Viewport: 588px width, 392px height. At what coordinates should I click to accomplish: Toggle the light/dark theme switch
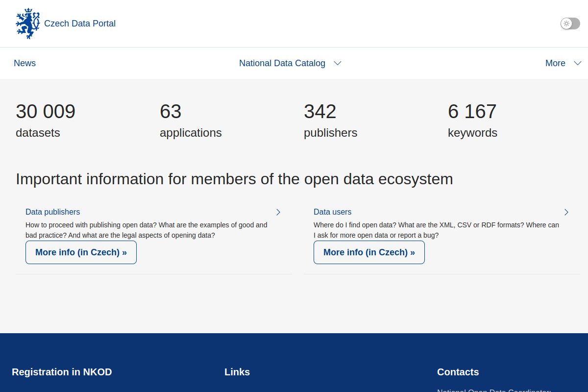[570, 24]
